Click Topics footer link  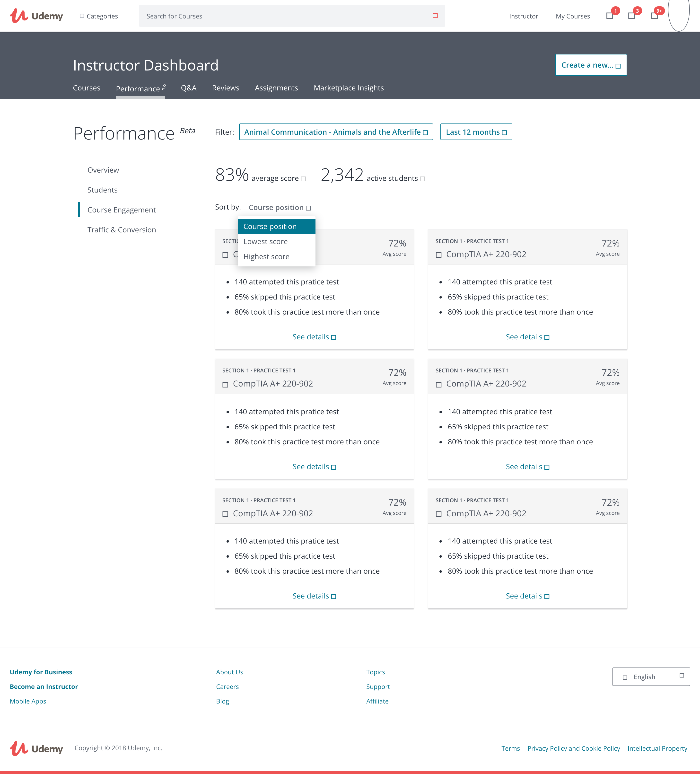pos(375,672)
